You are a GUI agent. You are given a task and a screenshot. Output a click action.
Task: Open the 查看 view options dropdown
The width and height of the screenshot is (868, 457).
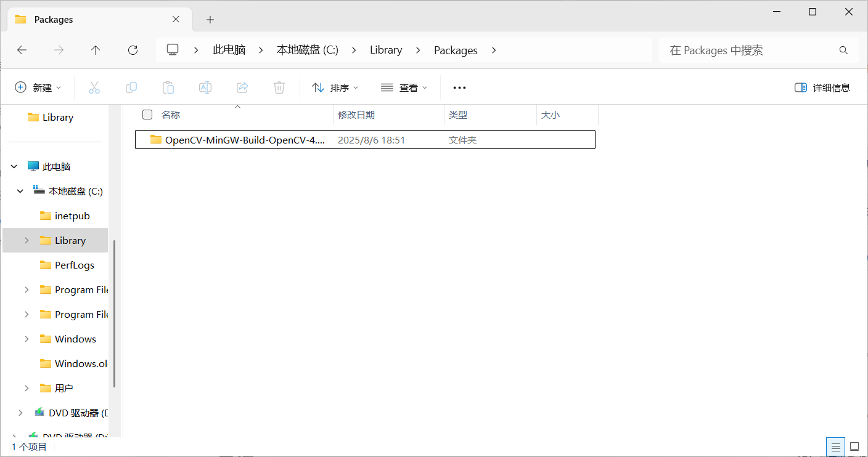[x=404, y=87]
